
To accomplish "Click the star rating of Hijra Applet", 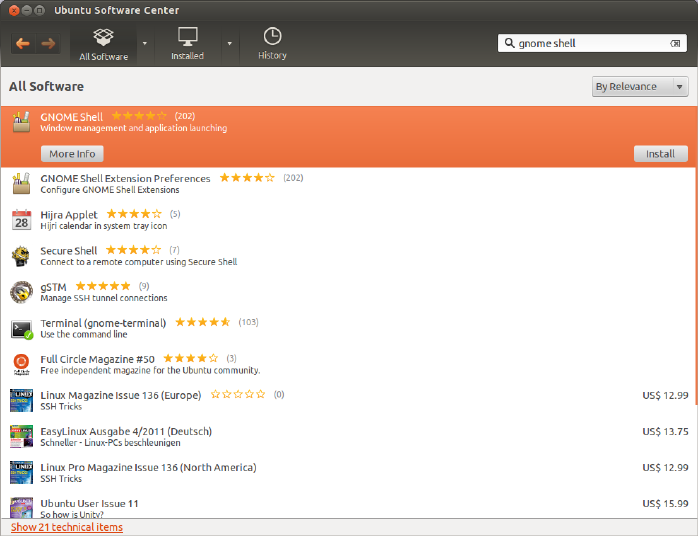I will click(134, 214).
